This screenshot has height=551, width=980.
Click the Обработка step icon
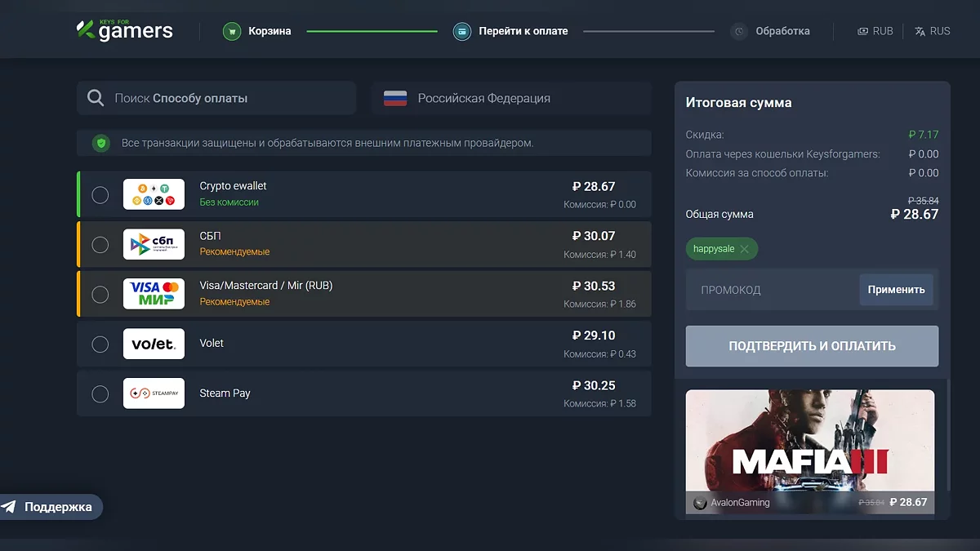coord(739,32)
